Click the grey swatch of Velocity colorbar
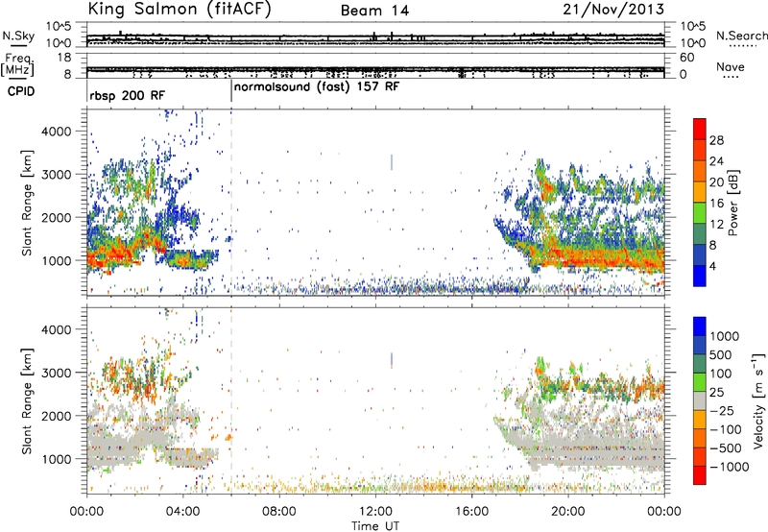This screenshot has width=768, height=532. coord(700,400)
